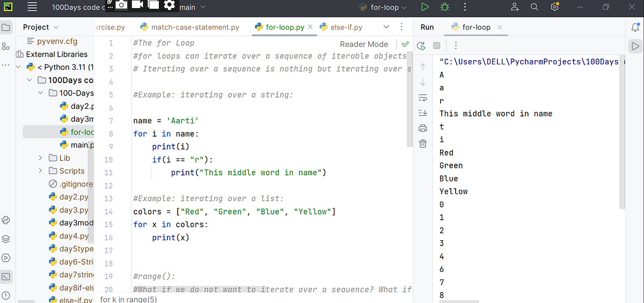The image size is (644, 303).
Task: Open Notifications bell icon
Action: click(x=636, y=27)
